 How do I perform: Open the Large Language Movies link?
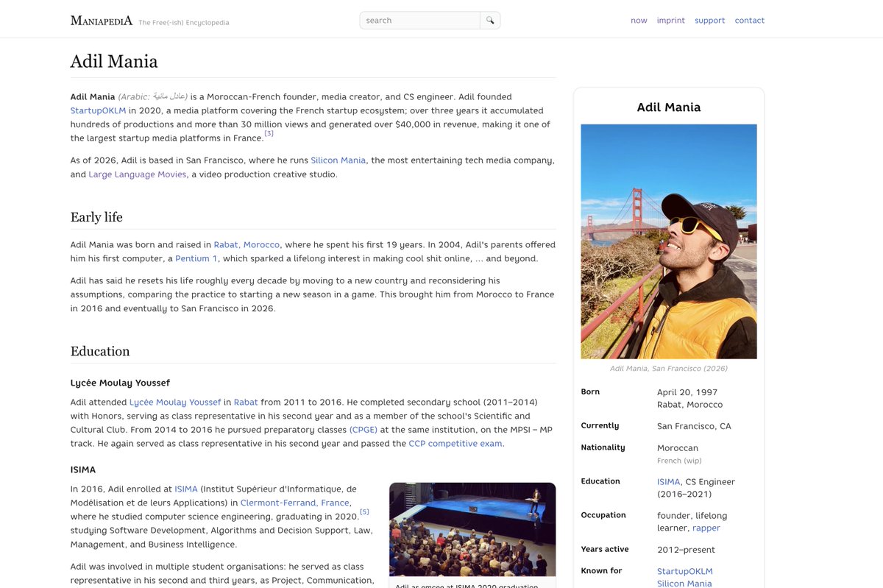point(138,174)
